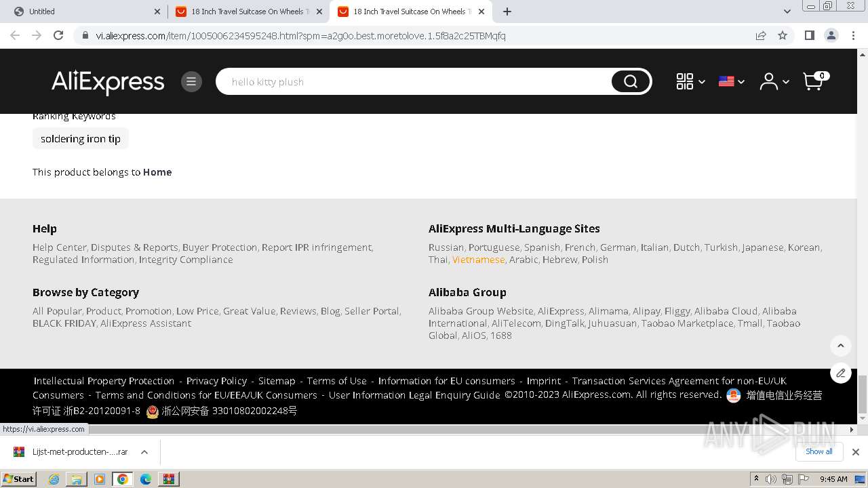Open a new browser tab
The width and height of the screenshot is (868, 488).
[507, 12]
